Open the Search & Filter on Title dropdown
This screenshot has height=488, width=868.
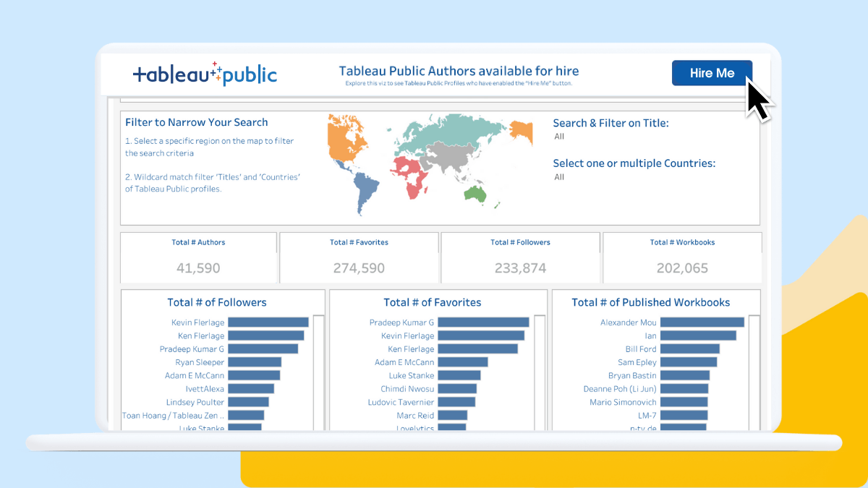point(559,137)
